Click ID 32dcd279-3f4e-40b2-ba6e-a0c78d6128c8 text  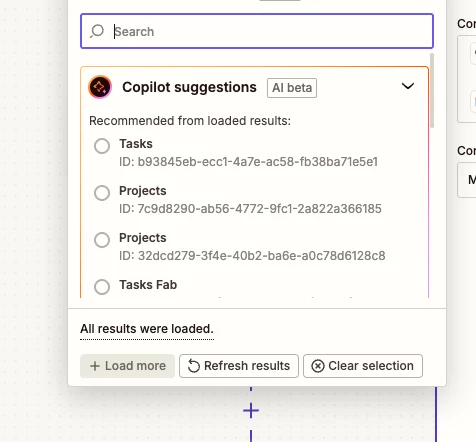tap(252, 256)
